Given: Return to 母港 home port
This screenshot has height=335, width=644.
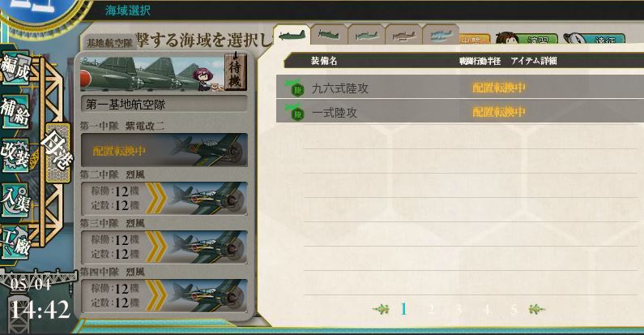Looking at the screenshot, I should click(x=58, y=152).
